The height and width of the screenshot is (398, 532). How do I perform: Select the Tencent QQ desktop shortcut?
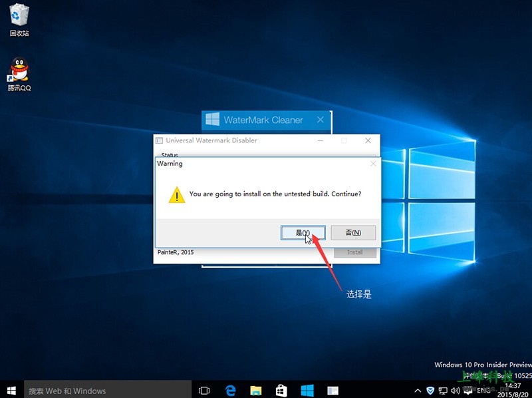pyautogui.click(x=19, y=74)
